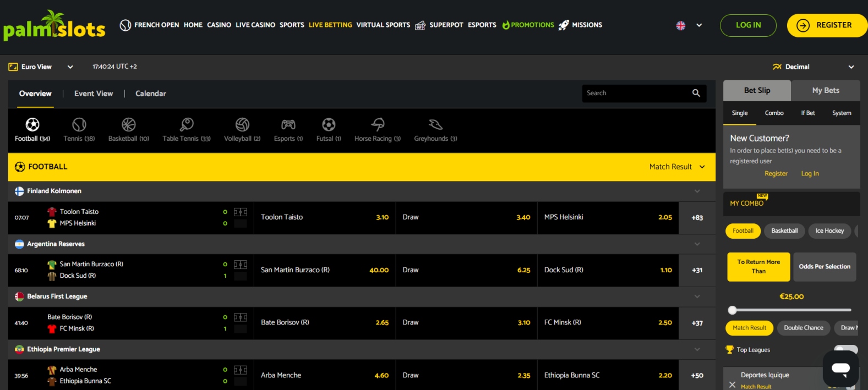Viewport: 868px width, 390px height.
Task: Click the rocket Missions icon
Action: 564,25
